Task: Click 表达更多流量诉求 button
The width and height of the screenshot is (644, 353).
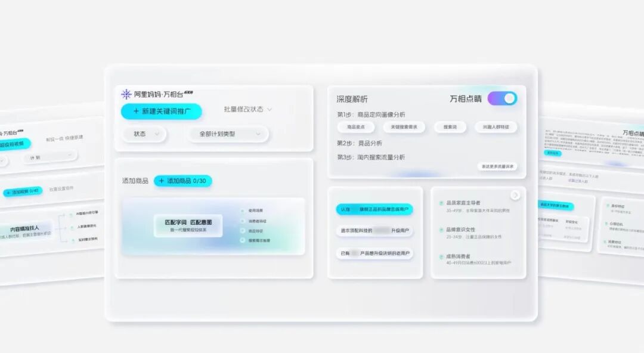Action: [497, 166]
